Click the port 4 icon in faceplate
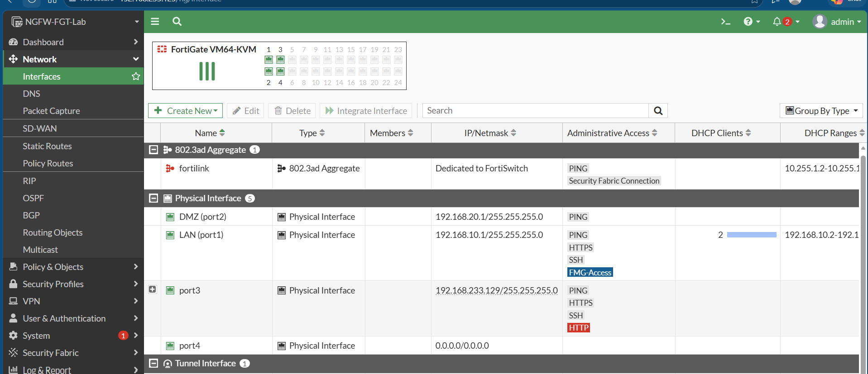The height and width of the screenshot is (374, 868). click(280, 71)
